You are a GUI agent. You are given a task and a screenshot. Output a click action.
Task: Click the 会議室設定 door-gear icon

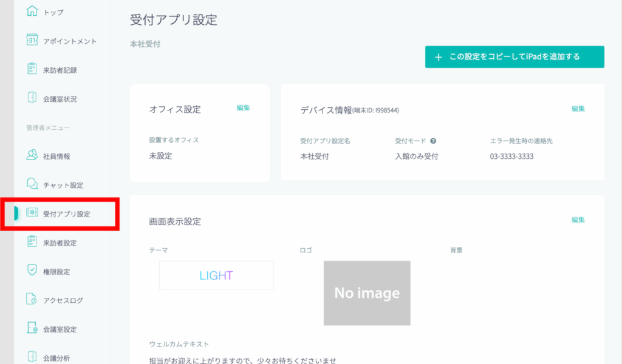(33, 329)
